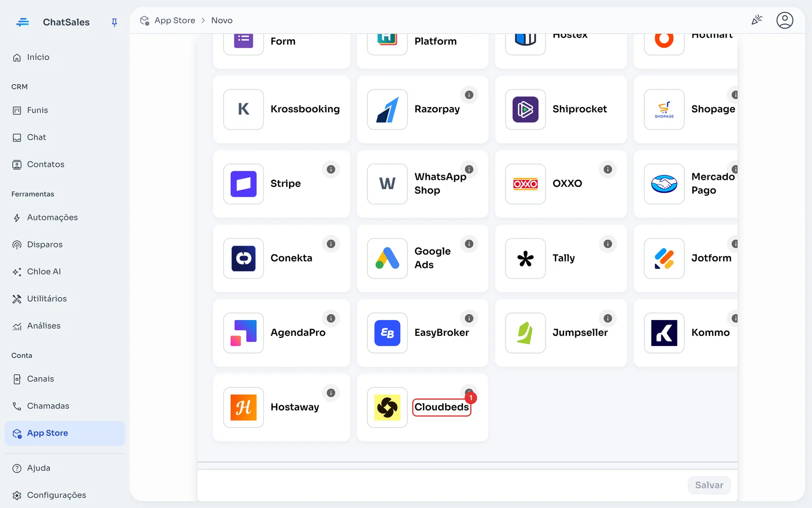Select the Hostaway app icon
812x508 pixels.
pyautogui.click(x=244, y=407)
